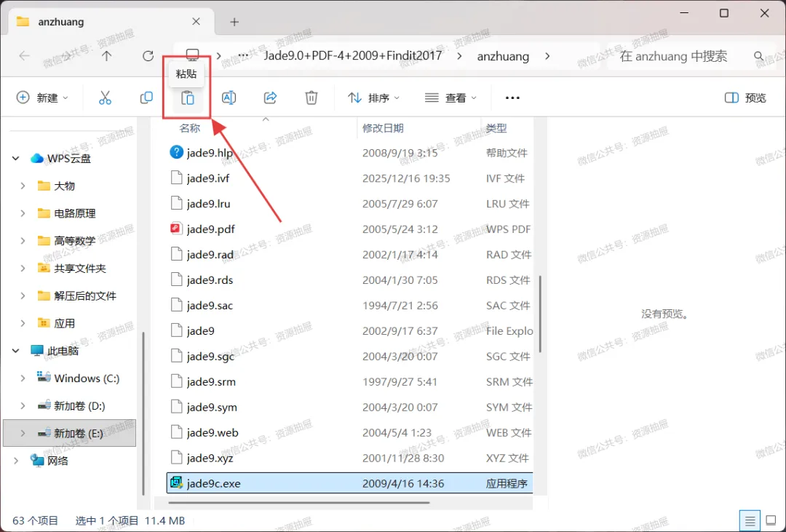Image resolution: width=786 pixels, height=532 pixels.
Task: Navigate back with the back arrow
Action: pos(24,56)
